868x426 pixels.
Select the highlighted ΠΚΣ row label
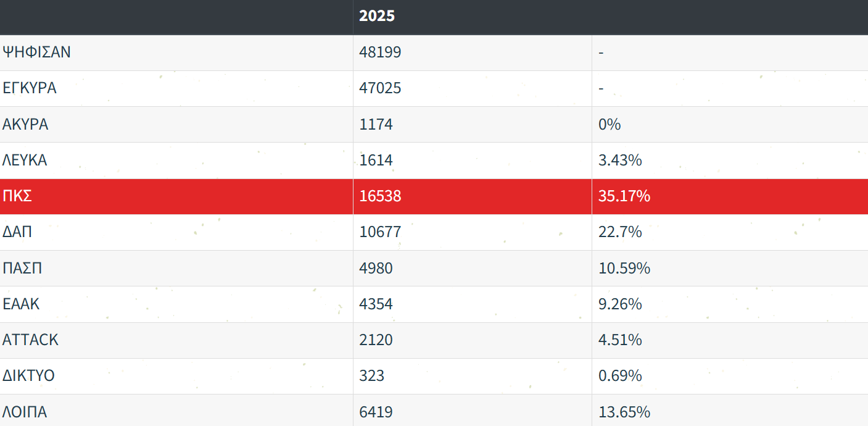(x=17, y=196)
